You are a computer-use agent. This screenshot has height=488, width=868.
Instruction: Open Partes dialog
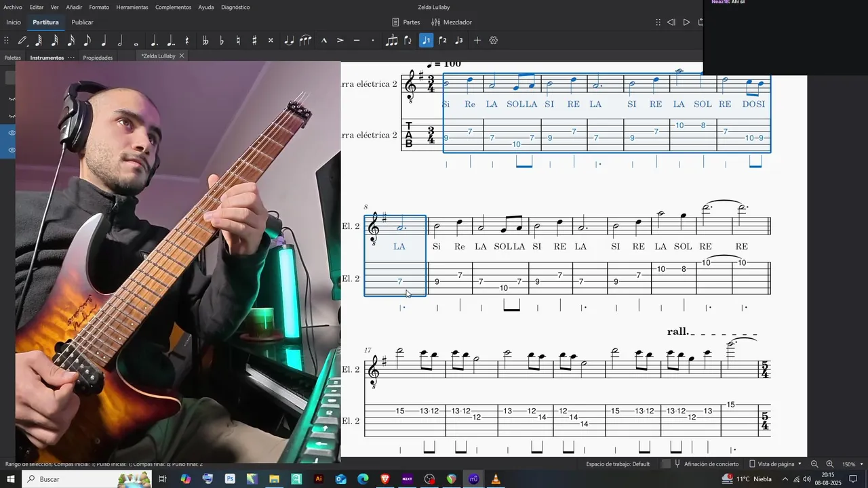click(x=406, y=22)
